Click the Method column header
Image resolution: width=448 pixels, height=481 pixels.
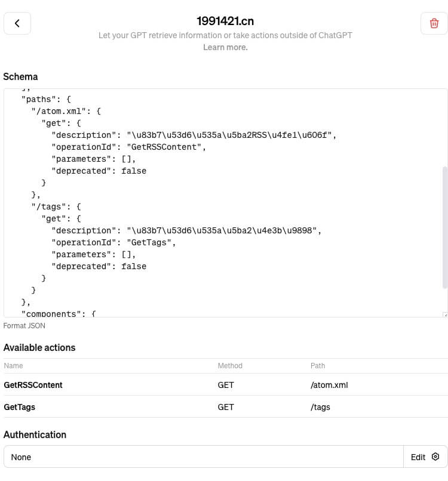click(230, 366)
